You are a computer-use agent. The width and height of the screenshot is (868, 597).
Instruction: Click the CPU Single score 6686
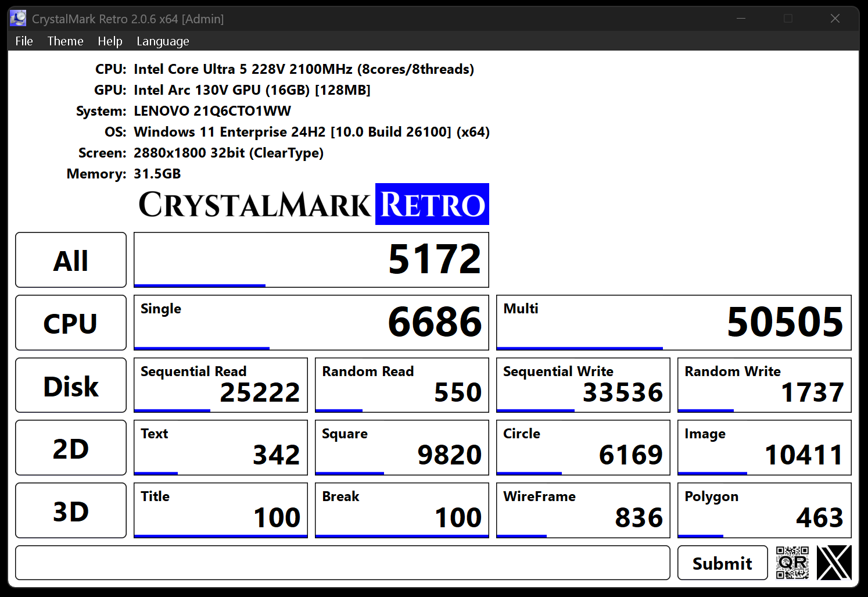click(311, 323)
